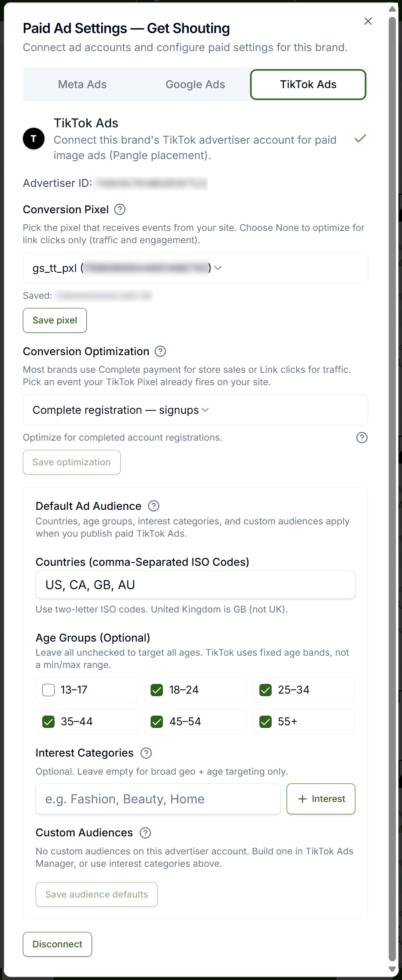Open Conversion Optimization help icon

[x=161, y=351]
